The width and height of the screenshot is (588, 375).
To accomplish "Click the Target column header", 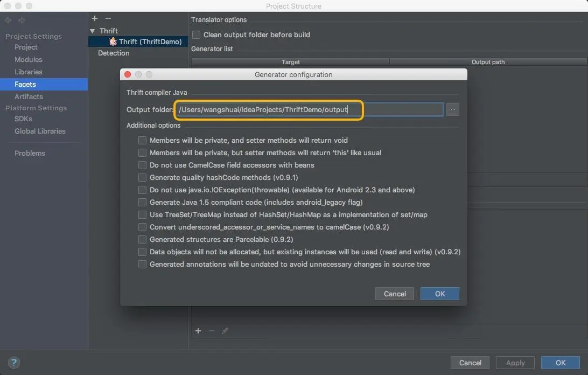I will click(x=290, y=62).
